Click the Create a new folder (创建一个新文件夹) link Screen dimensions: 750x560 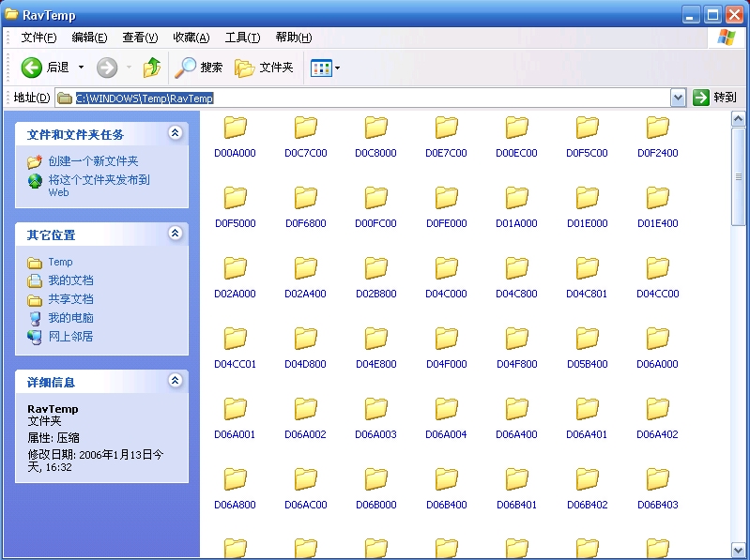[x=93, y=161]
